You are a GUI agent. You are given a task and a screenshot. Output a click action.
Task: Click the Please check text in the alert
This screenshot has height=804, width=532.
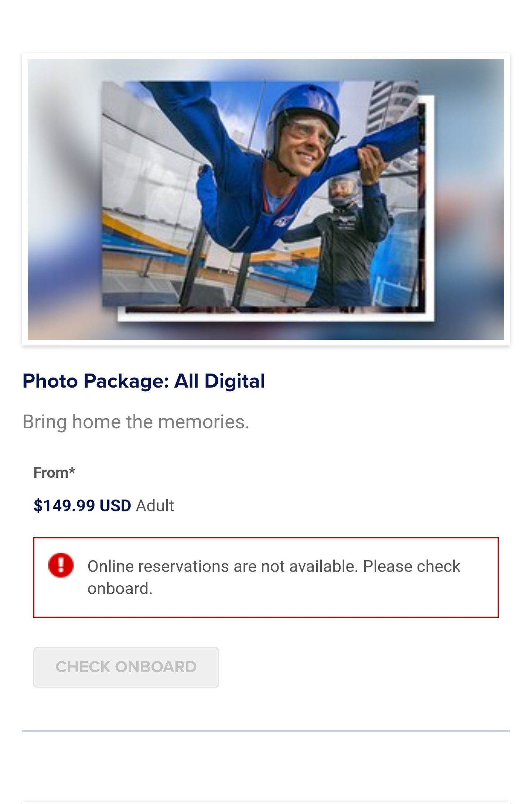pos(411,566)
